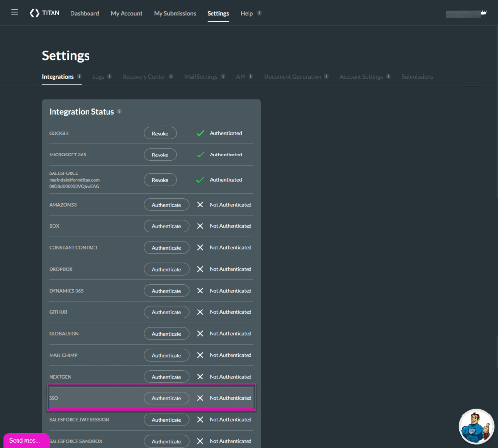Click the info icon beside Document Generation
This screenshot has height=448, width=498.
[x=326, y=76]
